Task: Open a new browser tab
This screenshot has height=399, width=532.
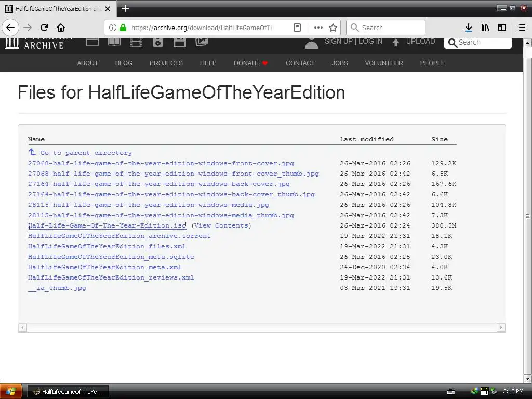Action: click(x=125, y=8)
